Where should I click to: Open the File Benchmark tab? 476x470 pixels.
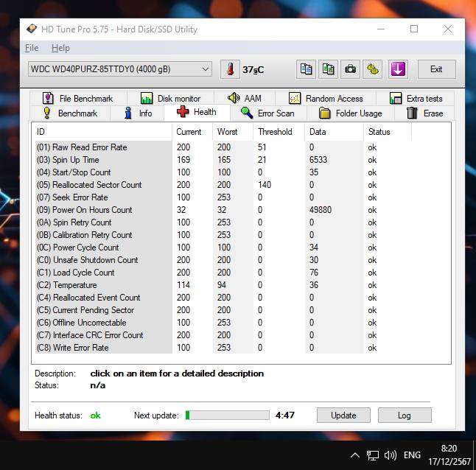tap(78, 98)
